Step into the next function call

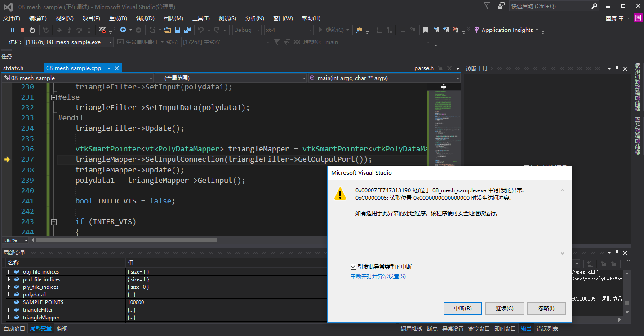tap(69, 30)
